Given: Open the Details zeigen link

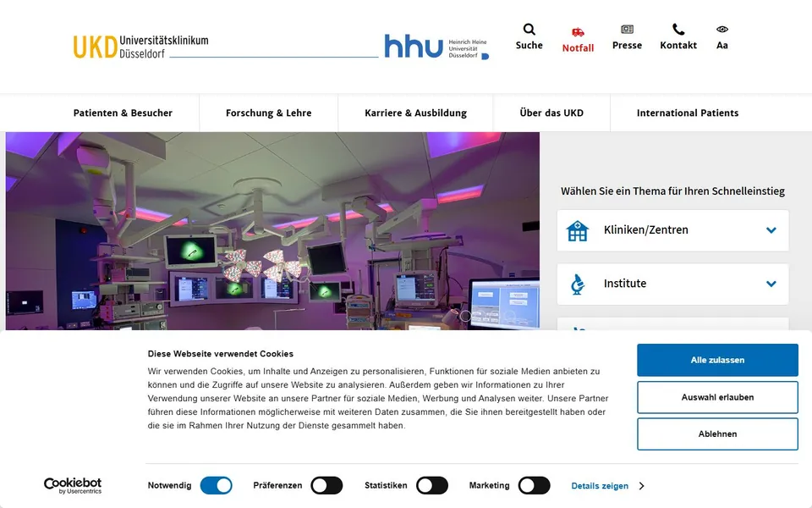Looking at the screenshot, I should pyautogui.click(x=600, y=486).
